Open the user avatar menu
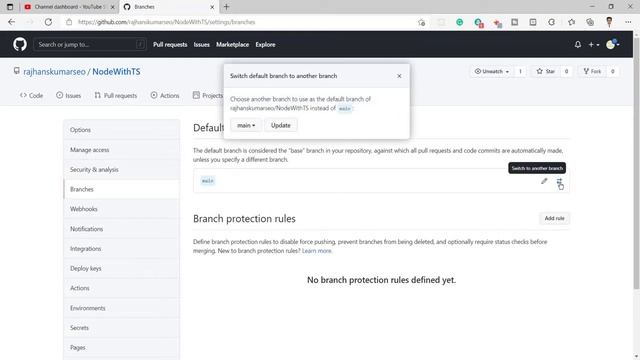The height and width of the screenshot is (360, 640). coord(613,44)
